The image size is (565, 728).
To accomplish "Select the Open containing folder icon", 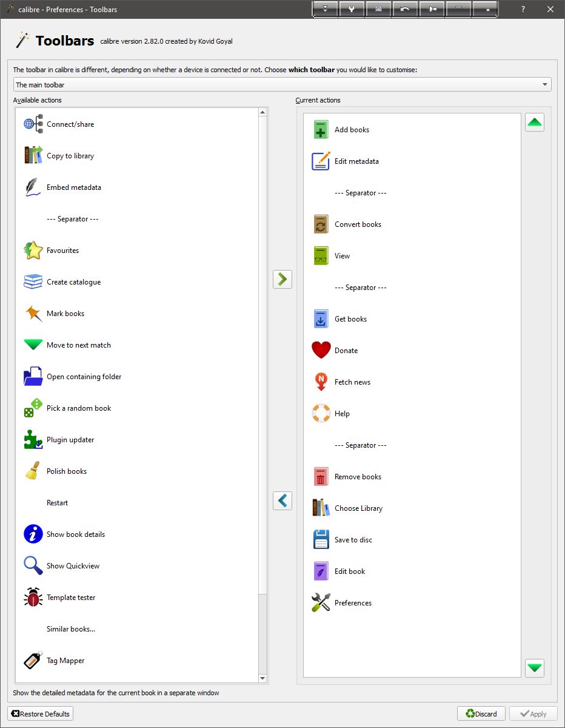I will [x=33, y=377].
